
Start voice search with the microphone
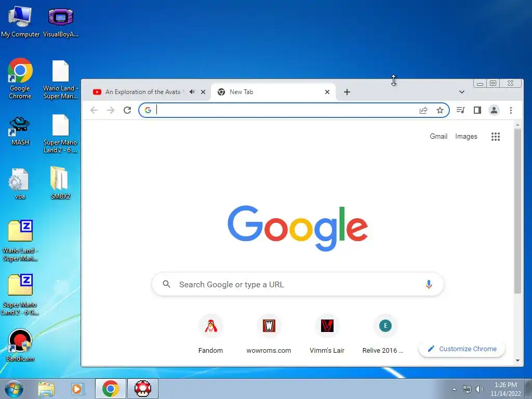point(429,284)
